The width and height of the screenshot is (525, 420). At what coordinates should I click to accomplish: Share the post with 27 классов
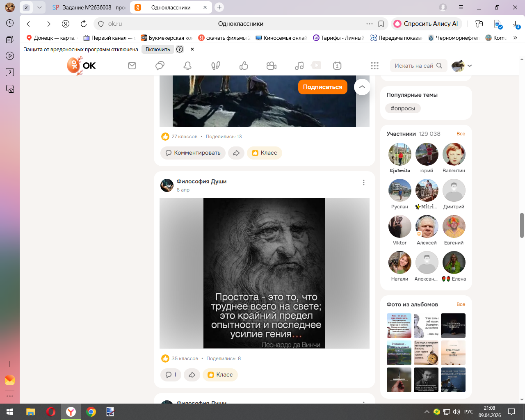(236, 153)
